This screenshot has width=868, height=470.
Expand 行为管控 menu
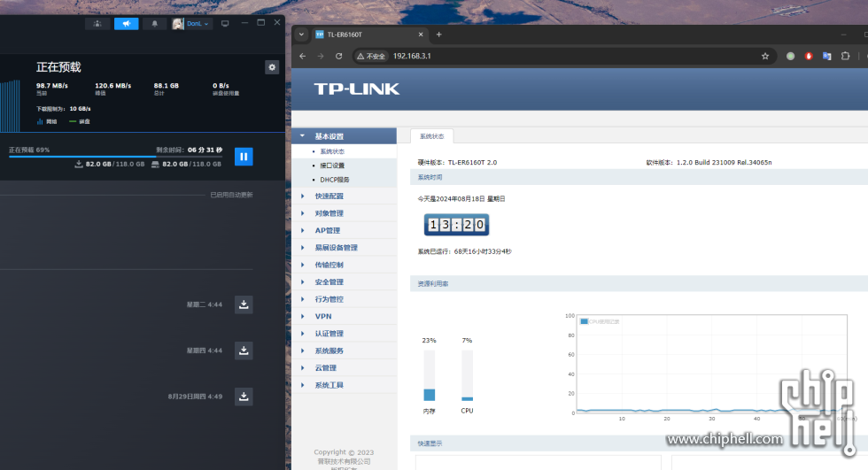click(x=345, y=299)
